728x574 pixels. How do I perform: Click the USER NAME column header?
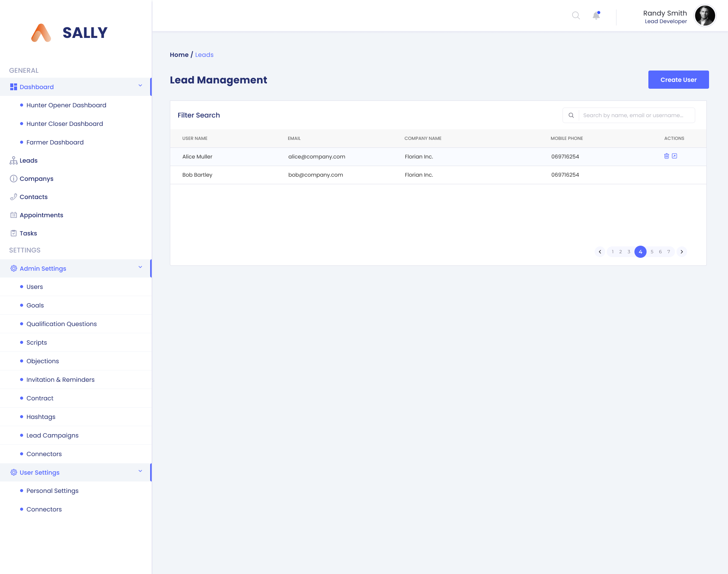tap(195, 138)
